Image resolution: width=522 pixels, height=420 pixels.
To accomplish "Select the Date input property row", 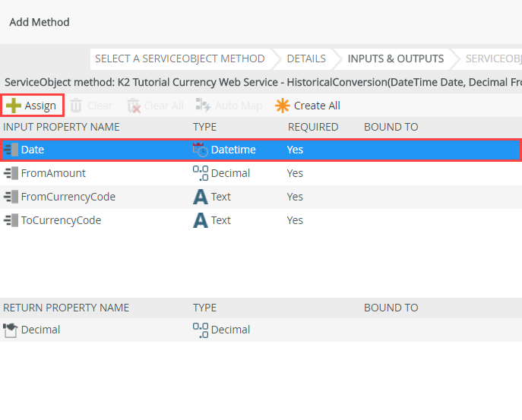I will pos(33,150).
